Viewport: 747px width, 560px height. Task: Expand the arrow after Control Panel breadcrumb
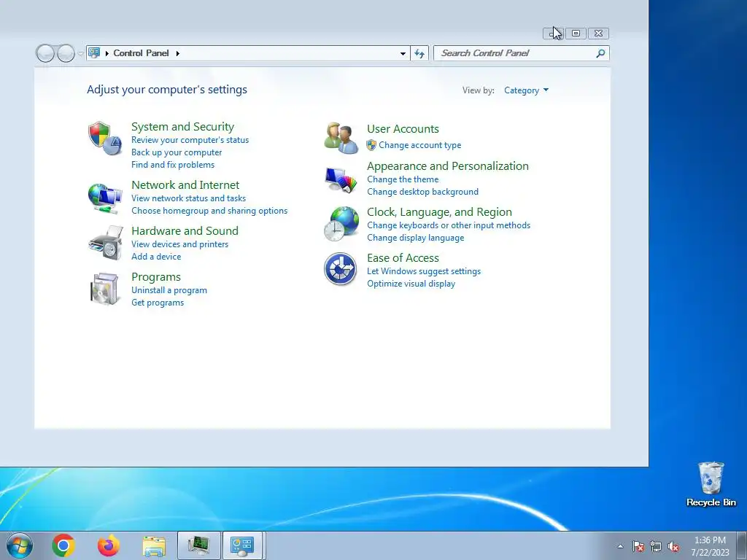(178, 53)
